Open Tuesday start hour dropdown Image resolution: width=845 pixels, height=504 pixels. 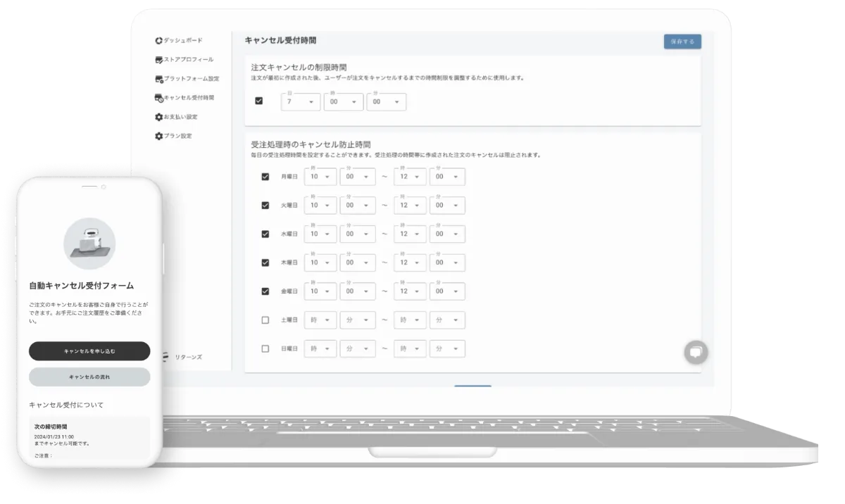point(320,206)
